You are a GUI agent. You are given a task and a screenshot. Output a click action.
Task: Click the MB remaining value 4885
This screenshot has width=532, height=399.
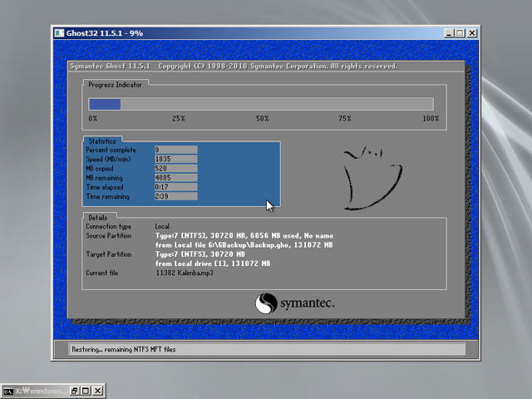175,178
